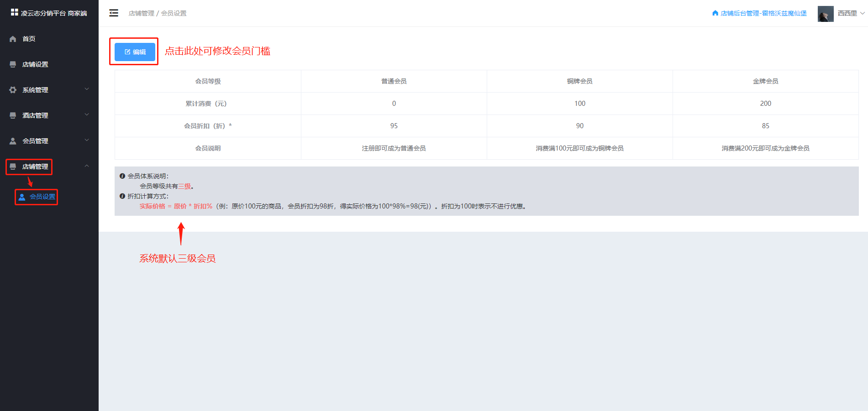Toggle the sidebar collapse hamburger icon
Image resolution: width=868 pixels, height=411 pixels.
click(114, 13)
